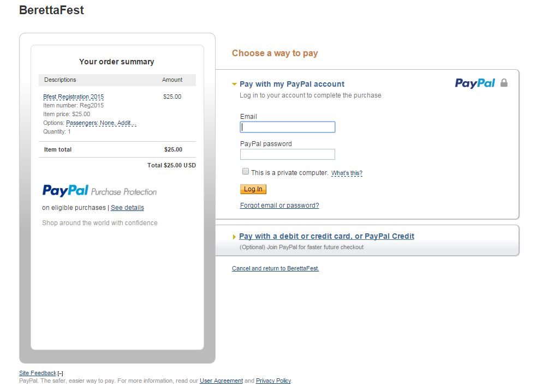Collapse the 'Pay with my PayPal account' arrow
536x392 pixels.
point(234,84)
